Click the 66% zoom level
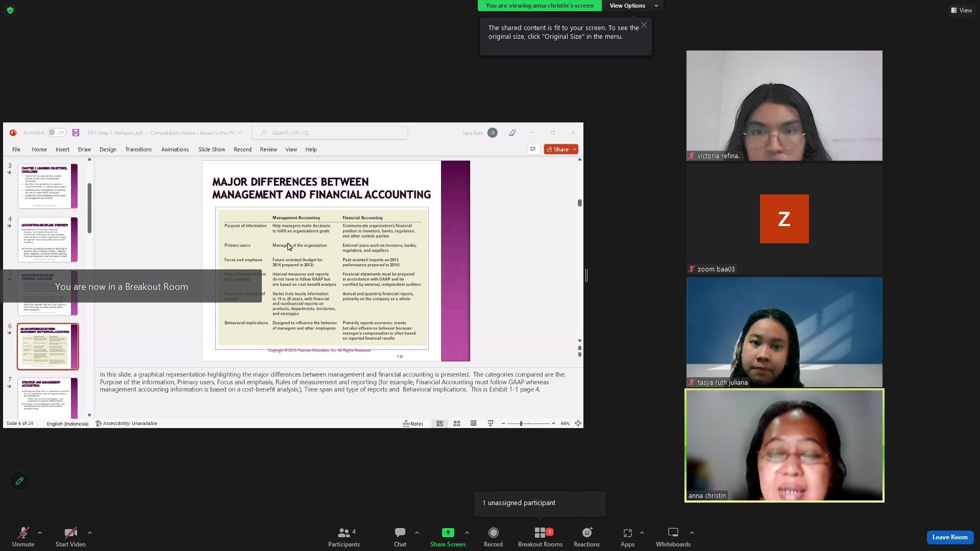980x551 pixels. tap(565, 423)
